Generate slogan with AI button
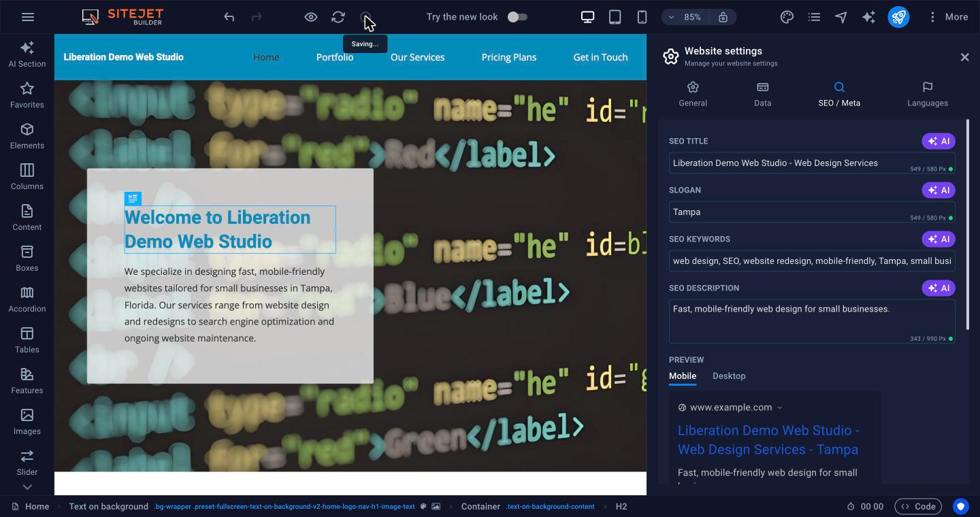980x517 pixels. click(x=938, y=190)
